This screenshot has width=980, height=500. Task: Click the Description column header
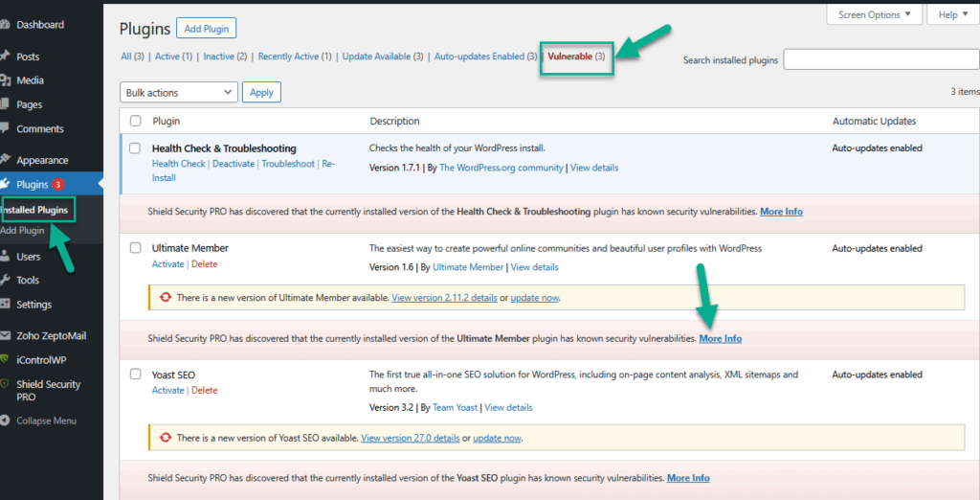(x=394, y=122)
